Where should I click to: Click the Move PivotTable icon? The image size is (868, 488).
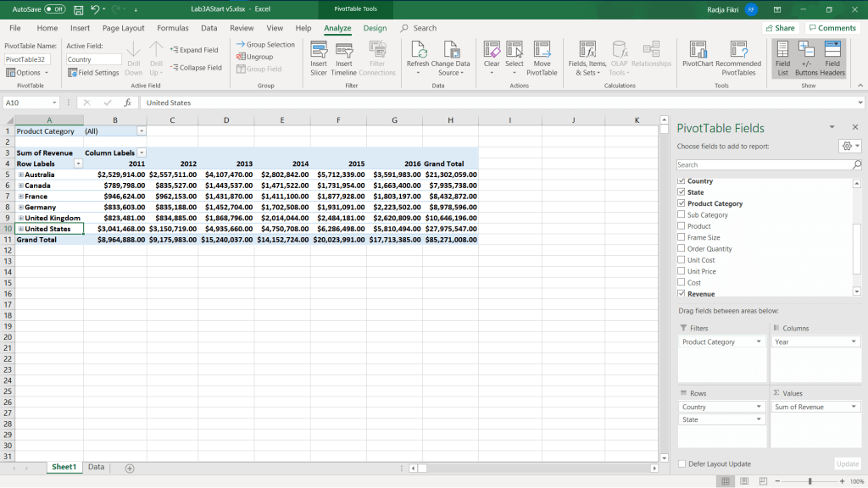[542, 51]
